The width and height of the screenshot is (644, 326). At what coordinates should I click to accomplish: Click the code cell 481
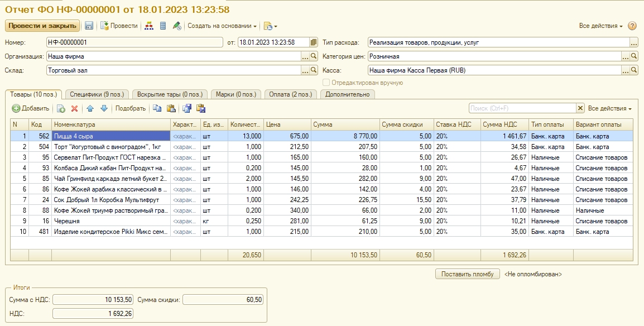pos(40,232)
